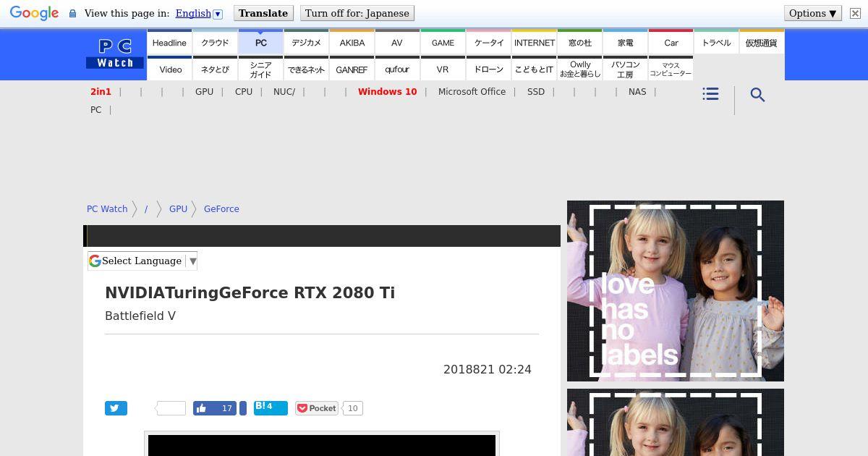Select the PC tab
This screenshot has height=456, width=868.
click(x=260, y=42)
